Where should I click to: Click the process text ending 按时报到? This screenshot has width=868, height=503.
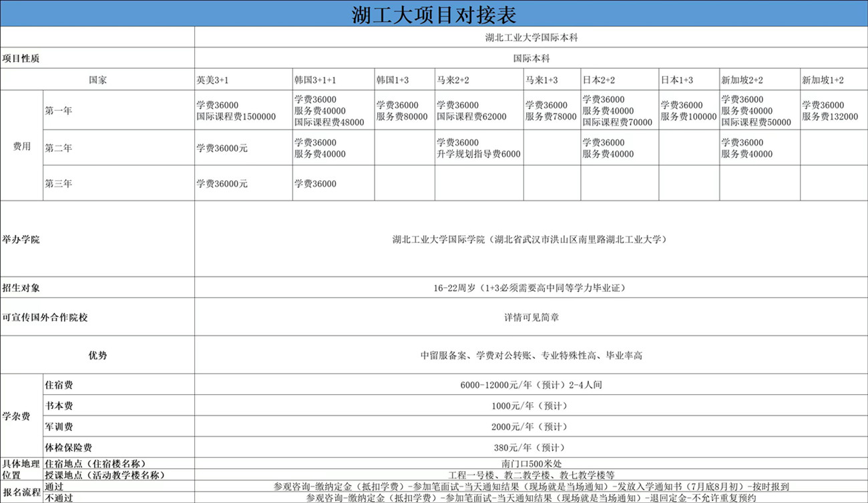point(531,486)
